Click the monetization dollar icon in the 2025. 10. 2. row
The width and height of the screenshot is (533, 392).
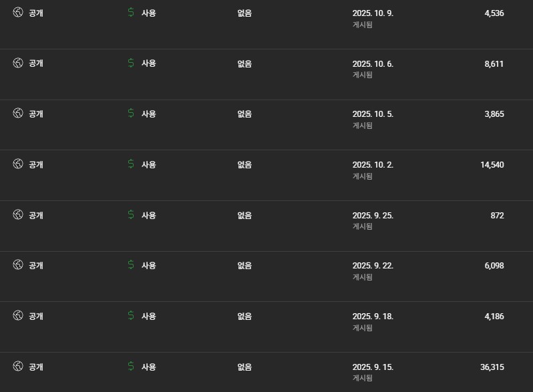coord(130,164)
